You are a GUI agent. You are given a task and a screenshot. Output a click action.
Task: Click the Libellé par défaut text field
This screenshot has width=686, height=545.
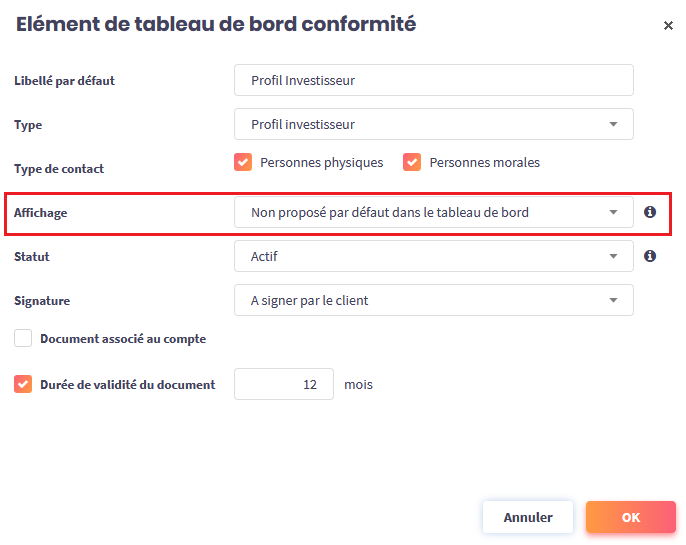tap(433, 80)
